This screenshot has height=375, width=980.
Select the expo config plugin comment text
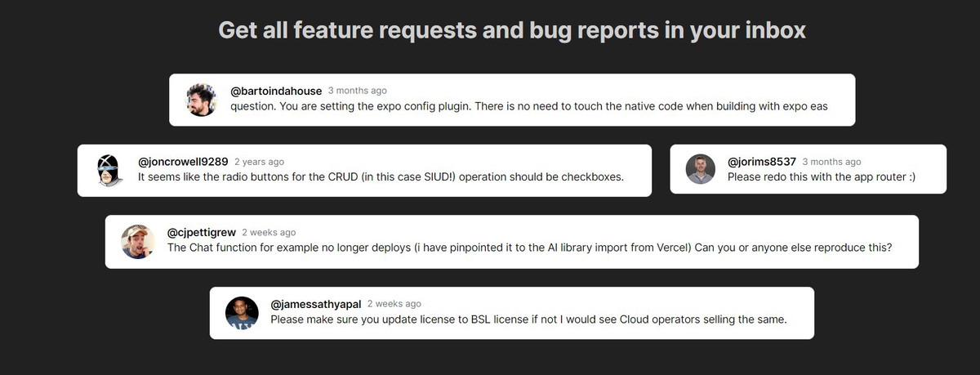point(529,107)
